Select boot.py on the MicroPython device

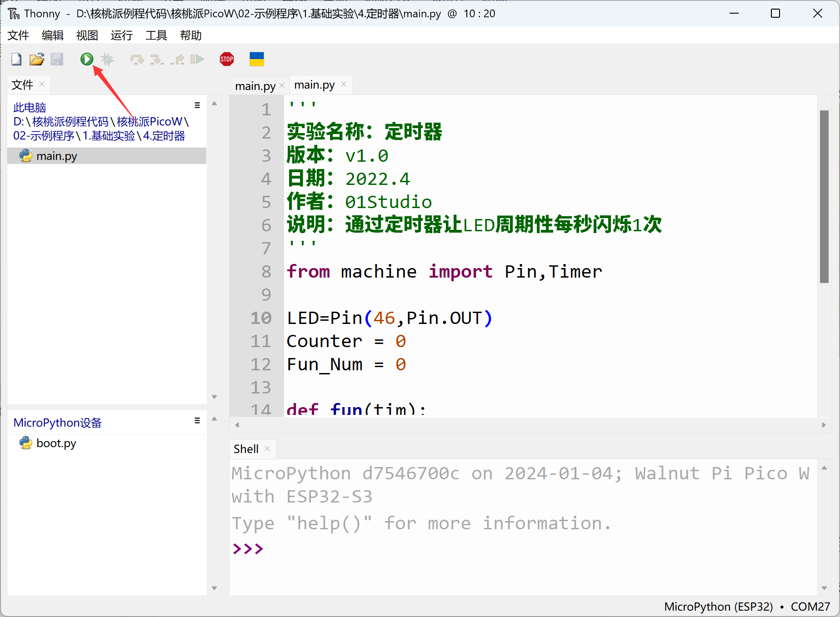pos(56,443)
